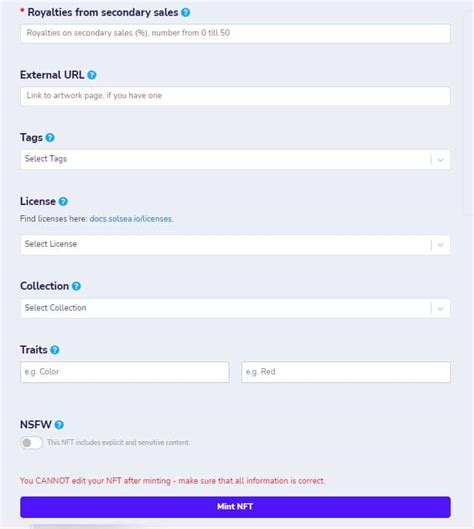Click the help icon beside Tags

[x=50, y=138]
